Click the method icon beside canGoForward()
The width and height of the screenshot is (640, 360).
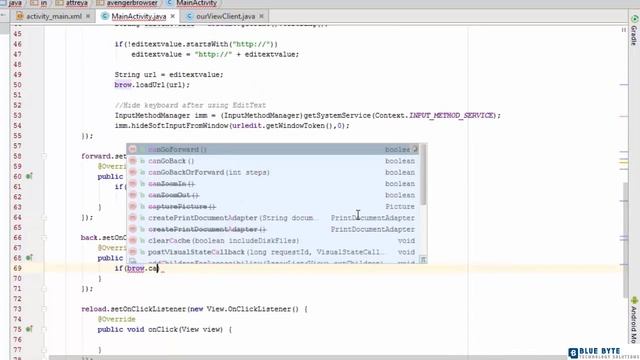coord(133,149)
